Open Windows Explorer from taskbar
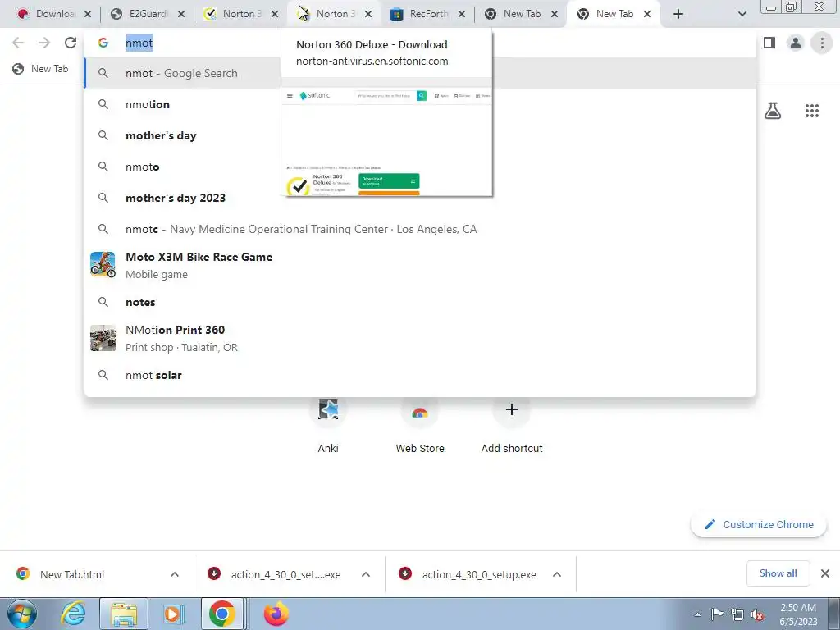The width and height of the screenshot is (840, 630). [124, 614]
